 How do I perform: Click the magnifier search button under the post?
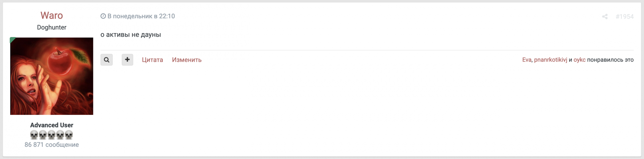[x=107, y=60]
